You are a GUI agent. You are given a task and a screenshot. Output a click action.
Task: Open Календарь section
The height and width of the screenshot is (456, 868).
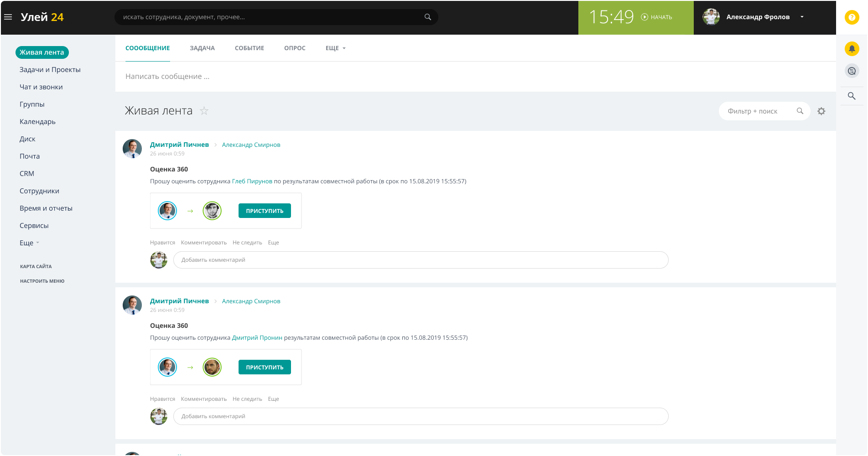[37, 122]
